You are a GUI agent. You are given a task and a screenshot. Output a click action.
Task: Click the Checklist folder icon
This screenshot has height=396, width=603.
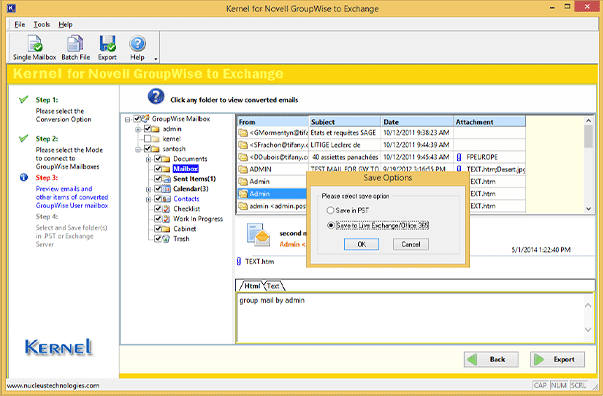click(x=166, y=209)
